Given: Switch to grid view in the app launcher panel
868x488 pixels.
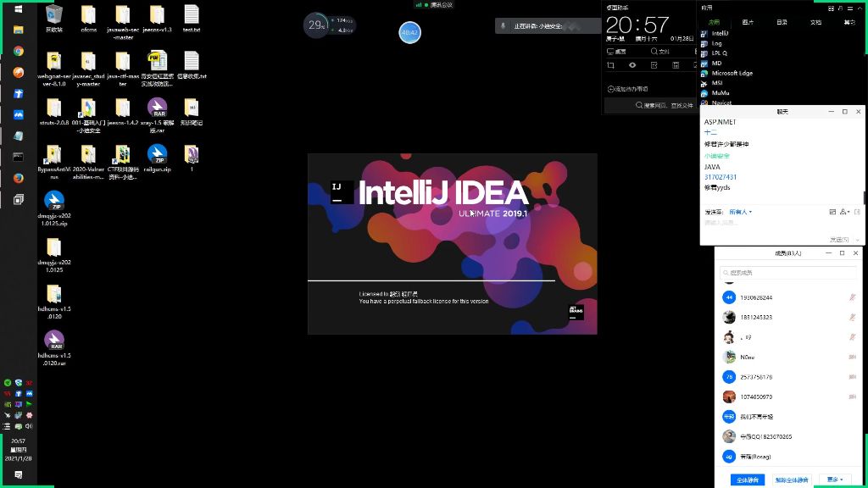Looking at the screenshot, I should click(x=831, y=8).
